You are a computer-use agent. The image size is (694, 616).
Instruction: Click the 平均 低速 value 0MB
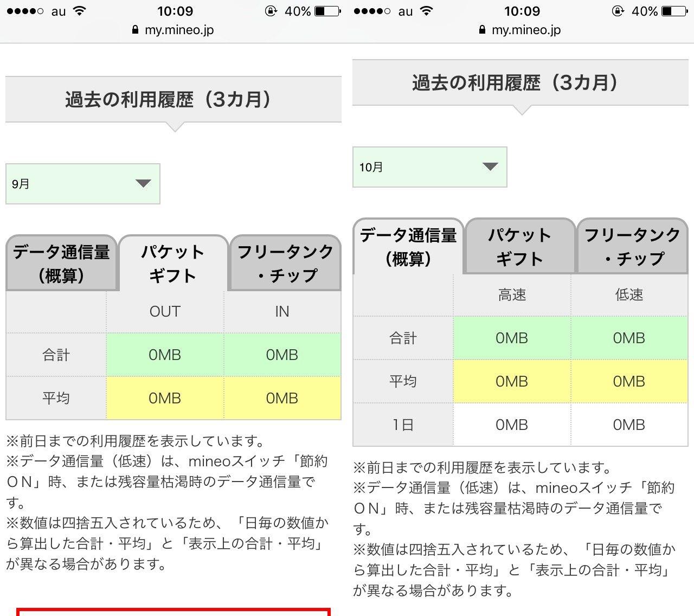pos(629,382)
